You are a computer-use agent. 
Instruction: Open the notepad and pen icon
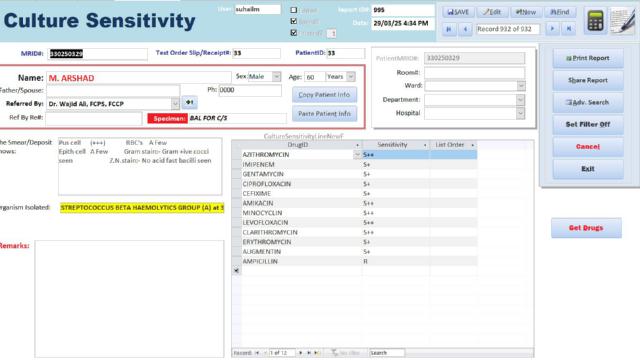pos(623,20)
